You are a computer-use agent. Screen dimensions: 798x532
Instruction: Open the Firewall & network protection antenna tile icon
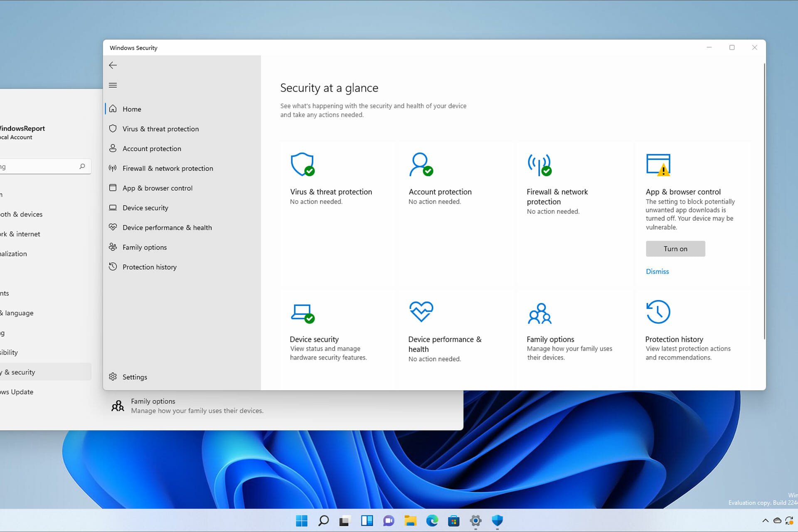coord(539,165)
